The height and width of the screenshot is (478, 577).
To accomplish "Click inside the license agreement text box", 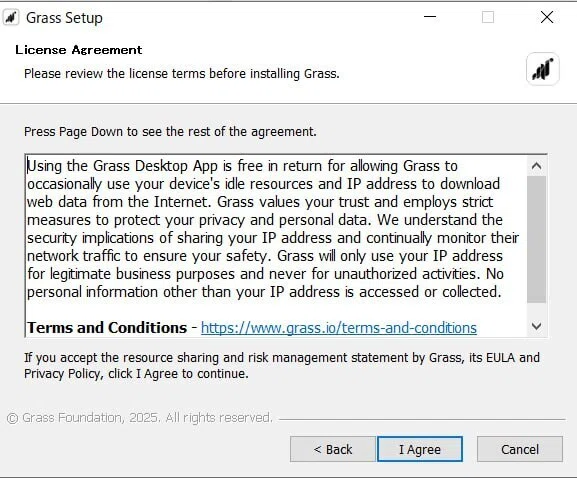I will point(276,245).
